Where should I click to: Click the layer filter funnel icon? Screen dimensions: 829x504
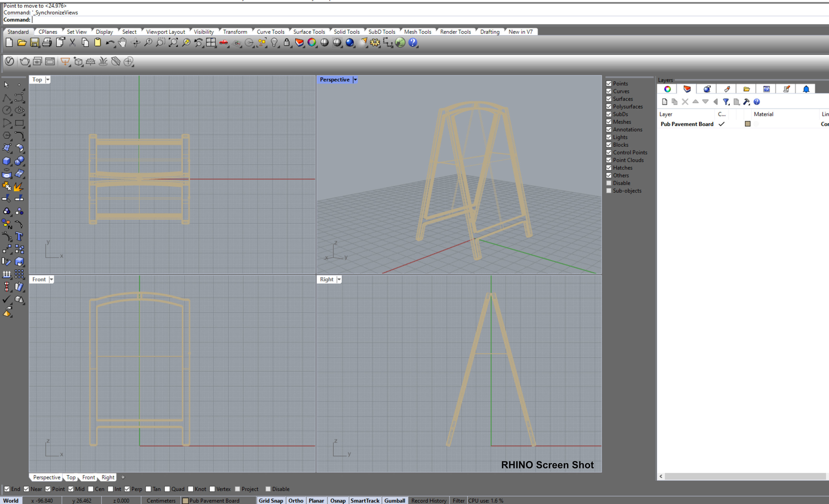pos(726,102)
